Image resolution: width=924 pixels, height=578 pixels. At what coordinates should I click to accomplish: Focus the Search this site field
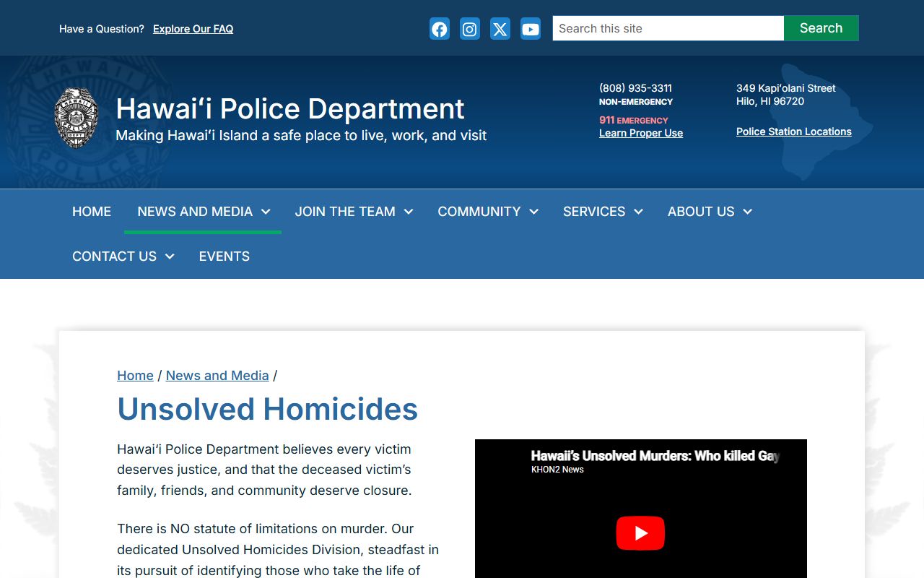coord(668,28)
